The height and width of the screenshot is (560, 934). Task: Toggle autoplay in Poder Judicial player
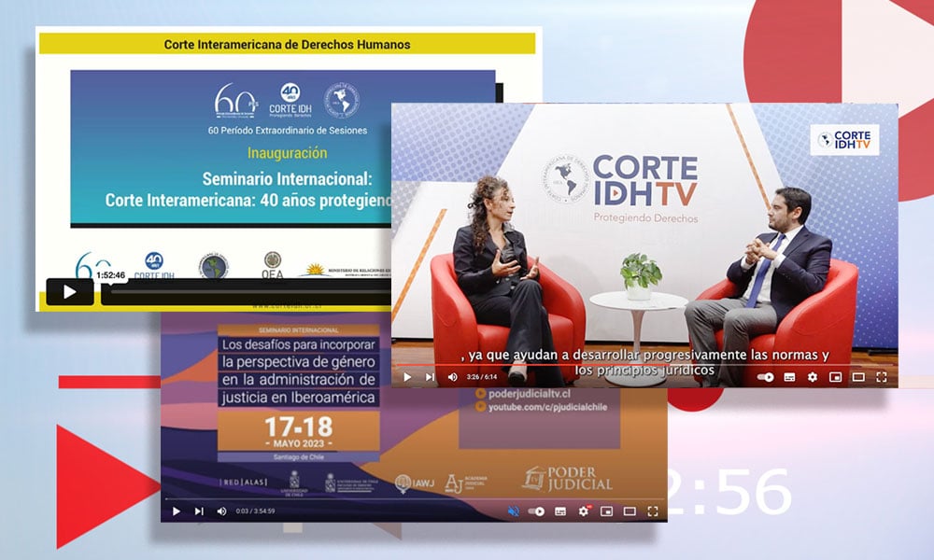536,511
